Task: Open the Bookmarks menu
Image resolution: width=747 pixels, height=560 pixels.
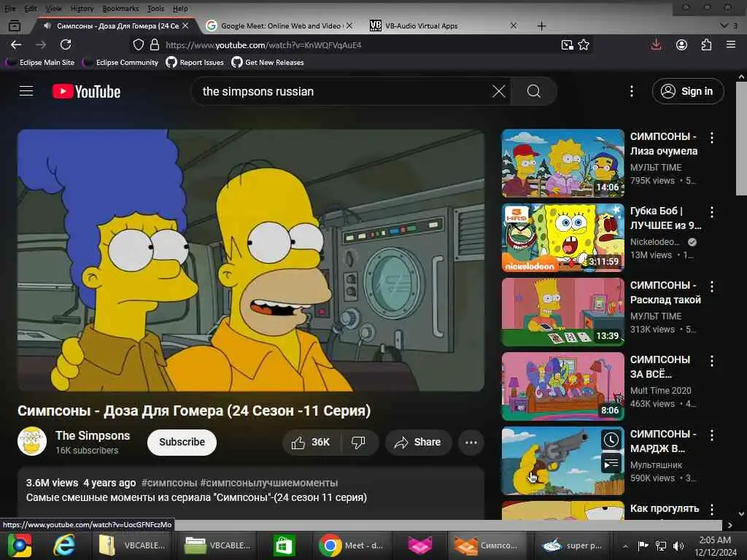Action: (120, 9)
